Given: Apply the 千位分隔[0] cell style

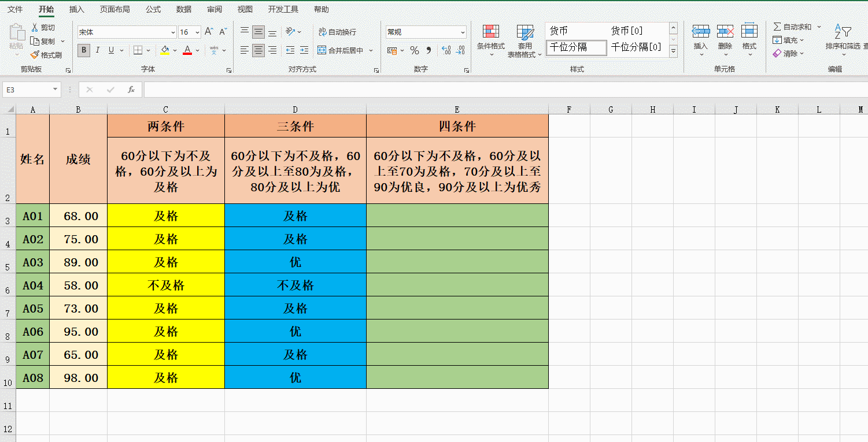Looking at the screenshot, I should tap(637, 47).
